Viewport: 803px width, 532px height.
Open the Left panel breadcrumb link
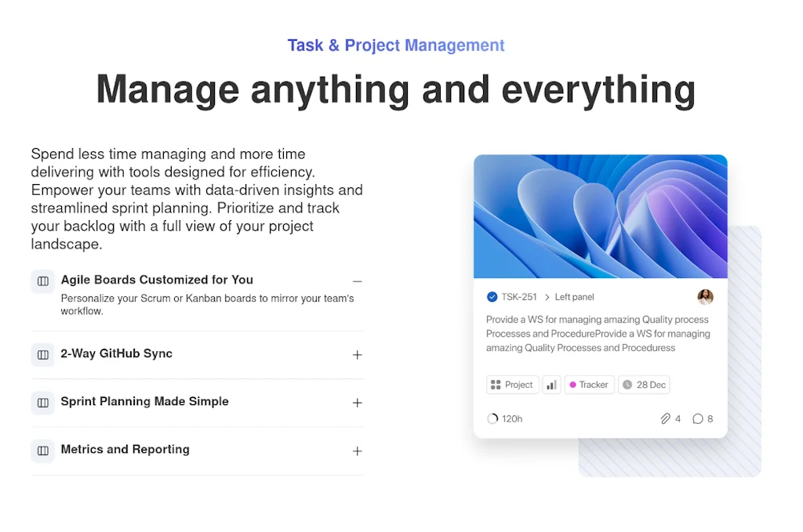(x=574, y=297)
